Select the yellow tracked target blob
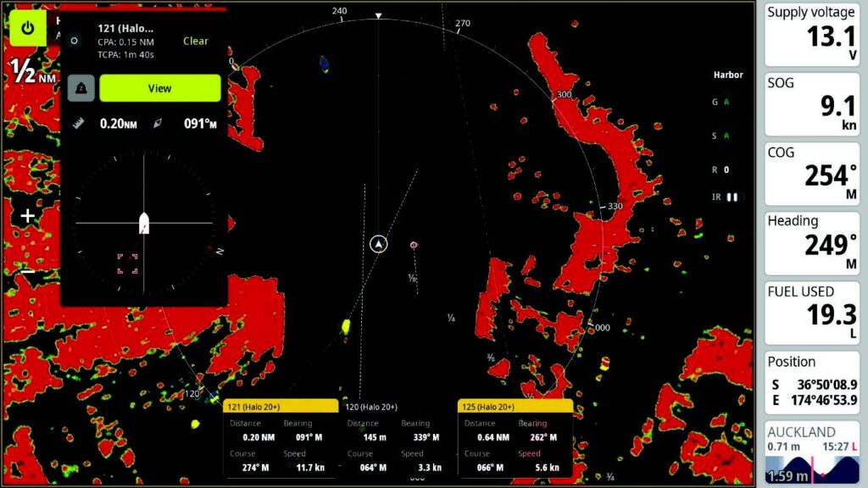868x488 pixels. [346, 326]
